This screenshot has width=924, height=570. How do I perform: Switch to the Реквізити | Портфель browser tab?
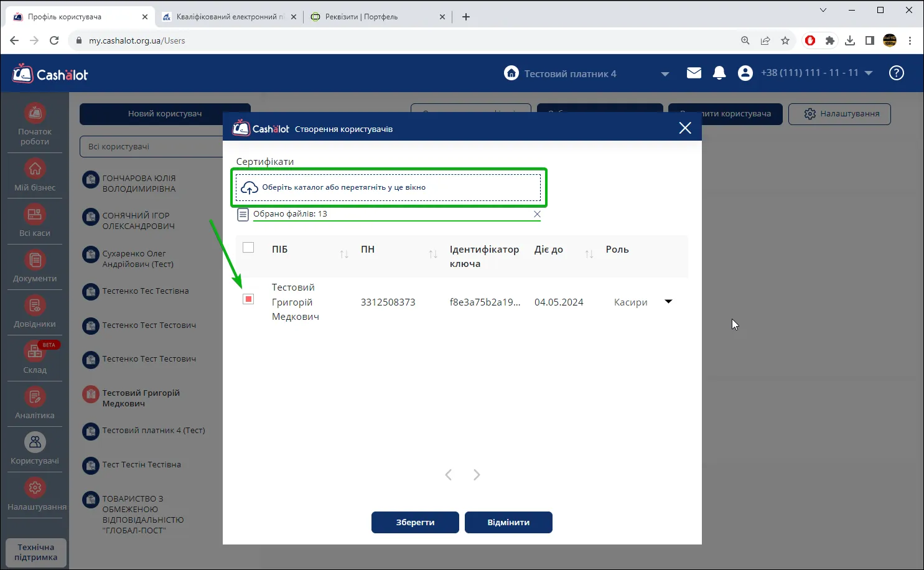pyautogui.click(x=378, y=17)
